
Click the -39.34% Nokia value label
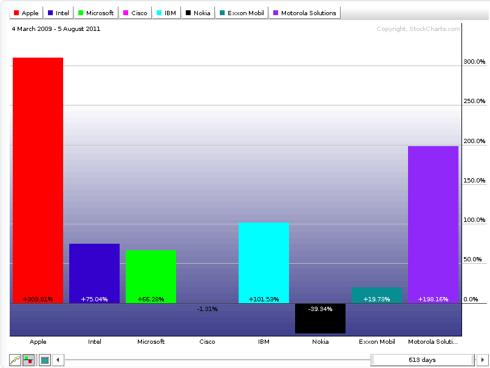[x=320, y=309]
